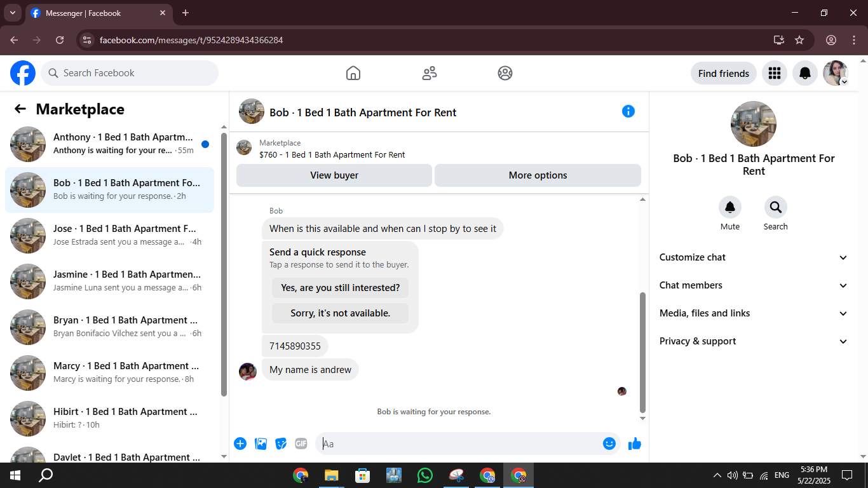This screenshot has width=868, height=488.
Task: Open the Facebook Home icon
Action: tap(353, 73)
